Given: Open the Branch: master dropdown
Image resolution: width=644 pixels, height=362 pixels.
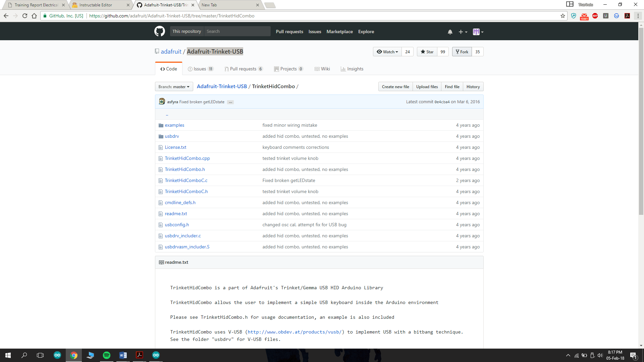Looking at the screenshot, I should [174, 87].
